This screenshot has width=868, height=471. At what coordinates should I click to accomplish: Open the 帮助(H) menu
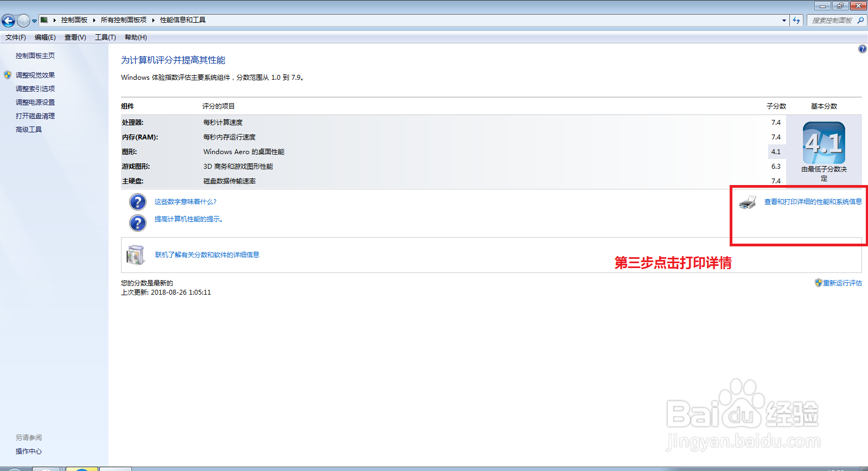pos(136,37)
